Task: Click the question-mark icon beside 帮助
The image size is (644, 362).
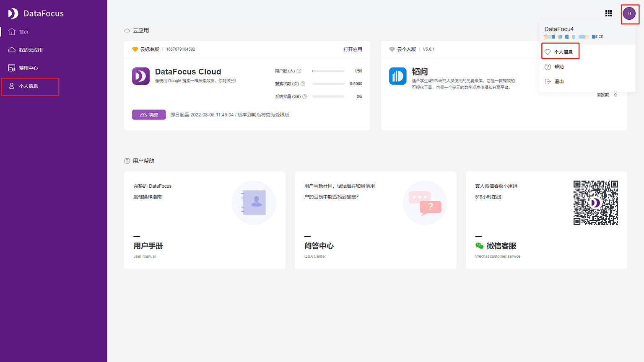Action: [548, 67]
